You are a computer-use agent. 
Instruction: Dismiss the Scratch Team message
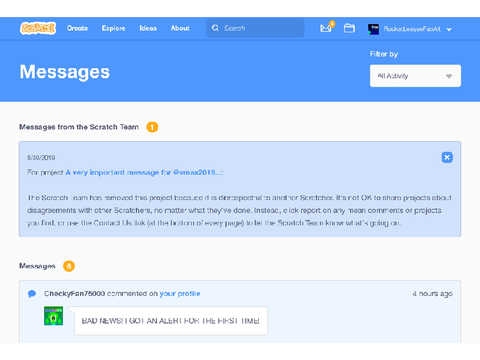tap(447, 157)
